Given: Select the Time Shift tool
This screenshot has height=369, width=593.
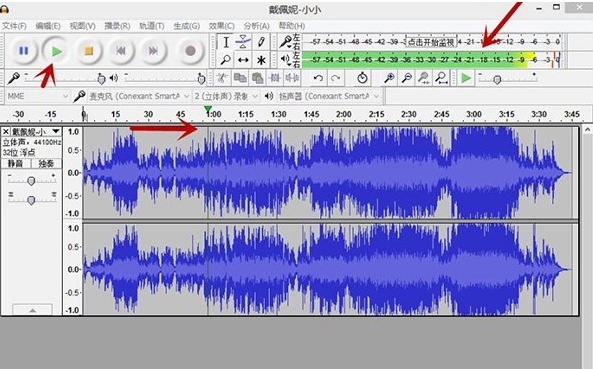Looking at the screenshot, I should (243, 60).
